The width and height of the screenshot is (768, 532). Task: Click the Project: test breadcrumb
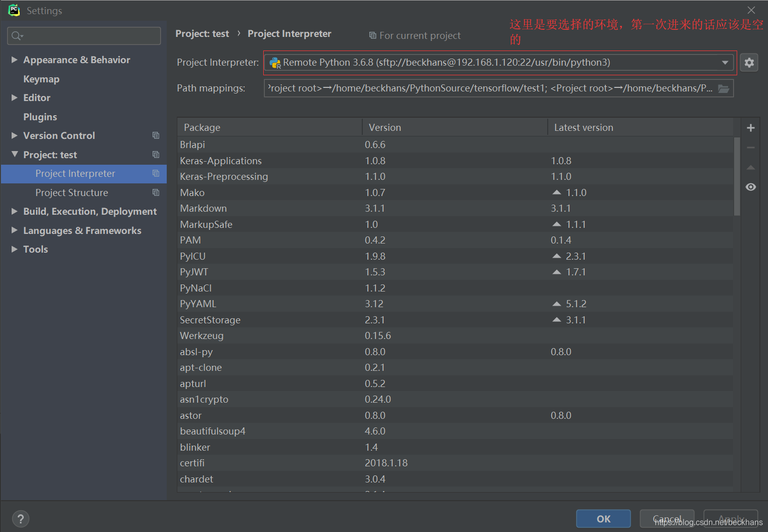202,34
